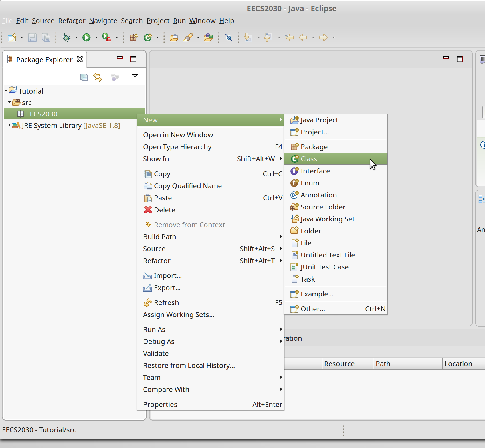Open the Project menu

coord(158,21)
